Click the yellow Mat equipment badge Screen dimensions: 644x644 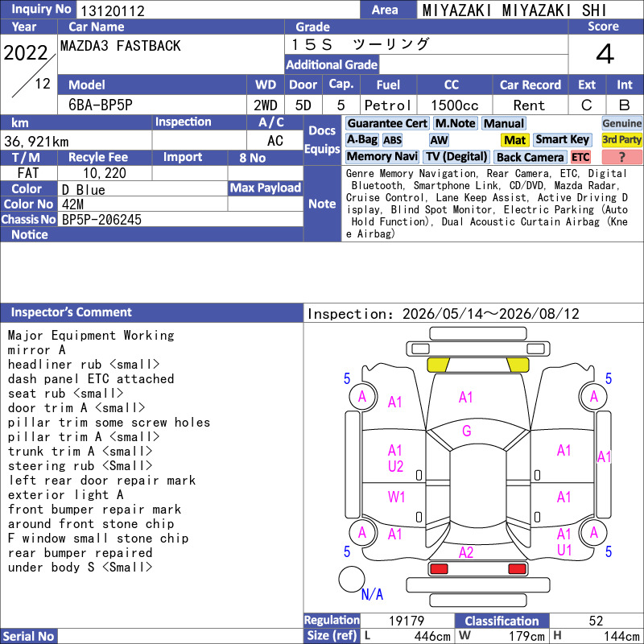[x=514, y=140]
